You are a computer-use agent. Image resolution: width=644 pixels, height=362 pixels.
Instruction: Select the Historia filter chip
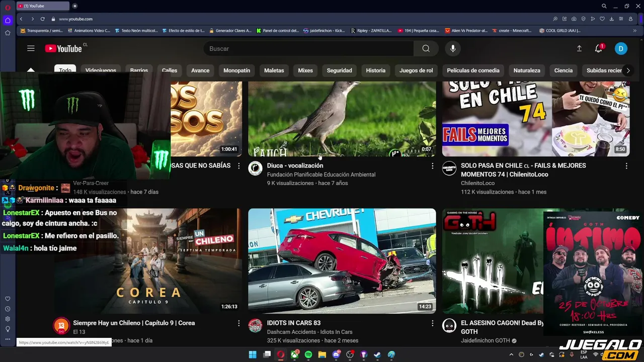[376, 70]
